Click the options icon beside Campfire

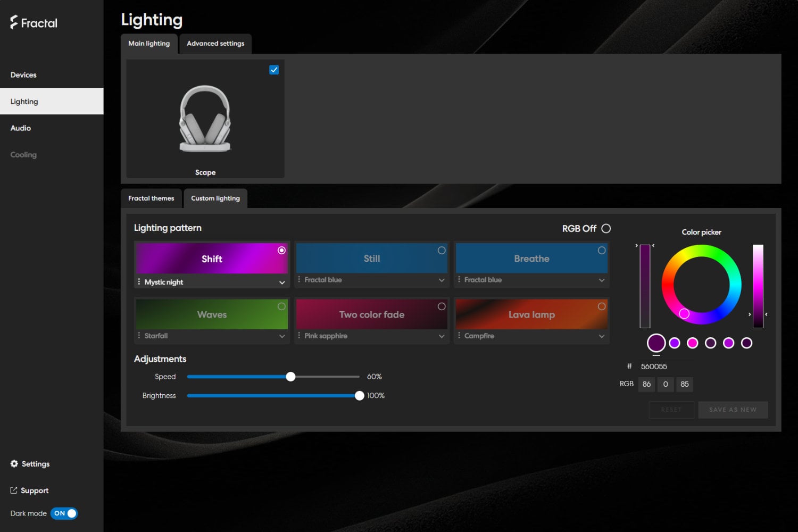pos(460,336)
